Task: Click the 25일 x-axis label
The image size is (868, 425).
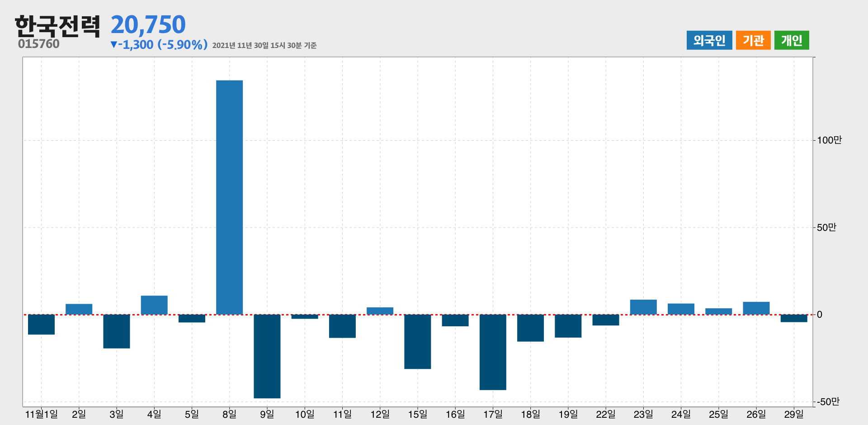Action: (718, 414)
